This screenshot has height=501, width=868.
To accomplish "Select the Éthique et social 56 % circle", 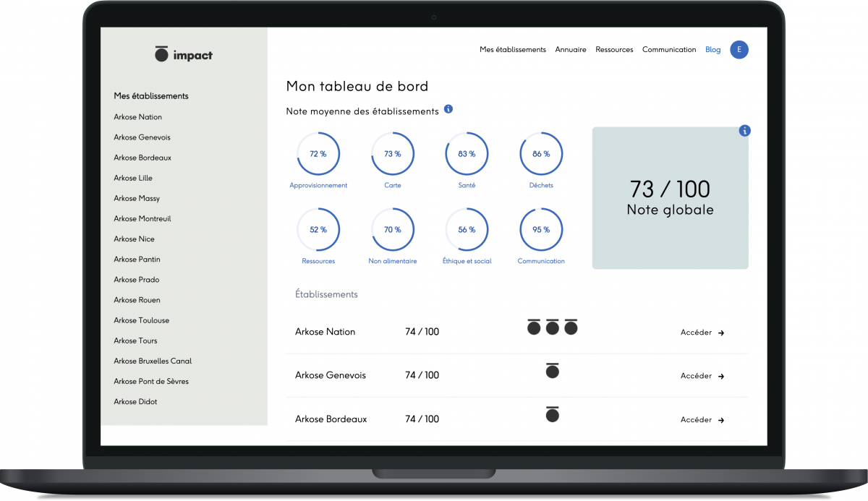I will point(467,230).
